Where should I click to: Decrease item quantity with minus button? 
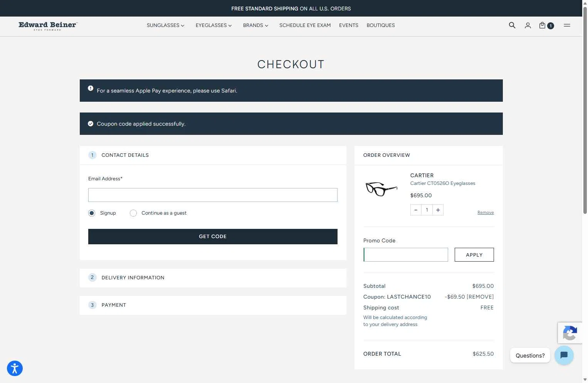pos(416,210)
